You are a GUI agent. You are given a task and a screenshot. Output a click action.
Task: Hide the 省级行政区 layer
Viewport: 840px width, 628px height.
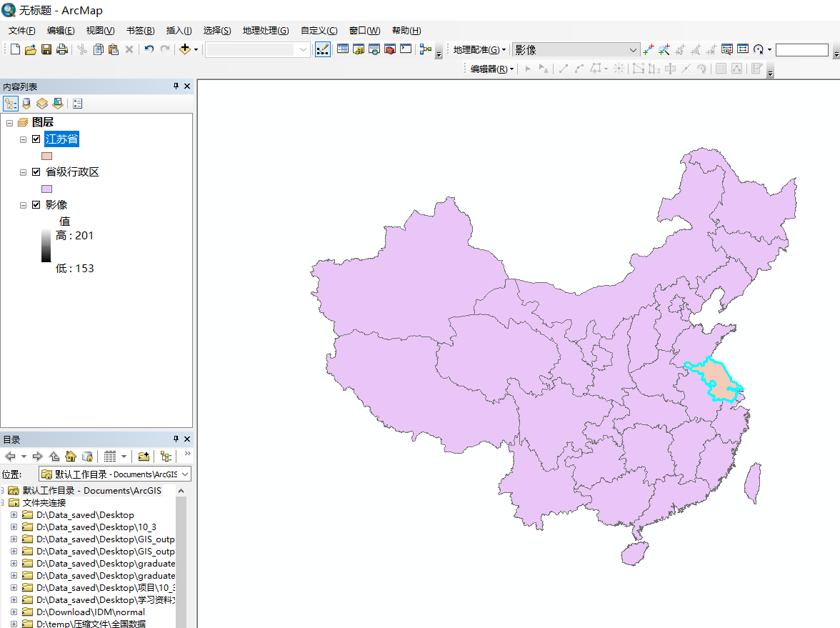36,171
